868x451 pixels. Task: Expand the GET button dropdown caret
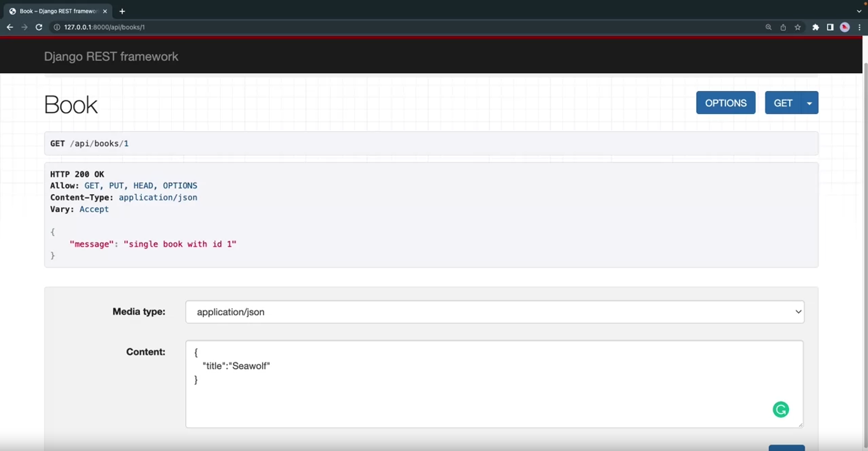[809, 103]
